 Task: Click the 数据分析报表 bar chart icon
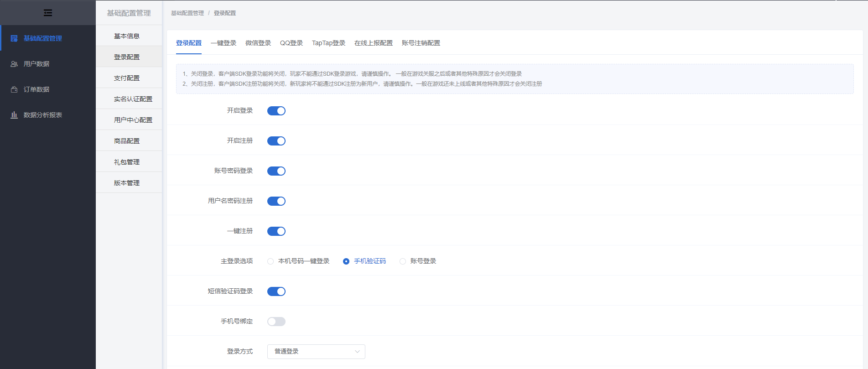(x=14, y=115)
